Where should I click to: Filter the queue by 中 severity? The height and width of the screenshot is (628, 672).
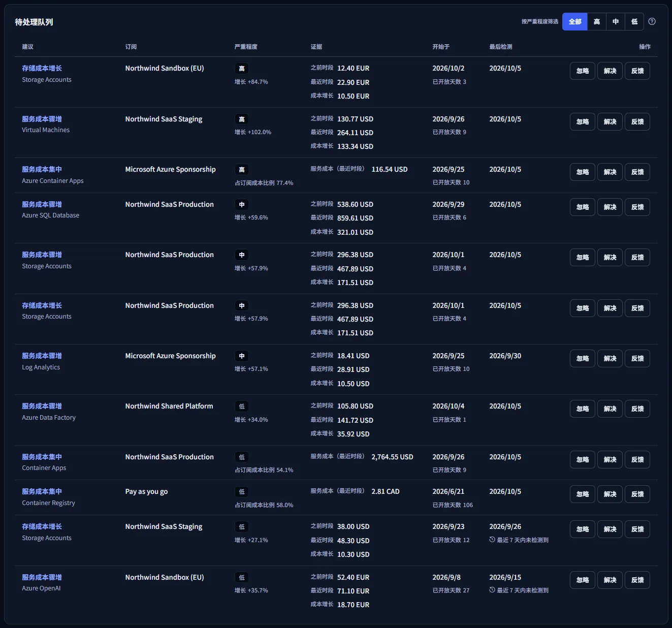click(616, 21)
